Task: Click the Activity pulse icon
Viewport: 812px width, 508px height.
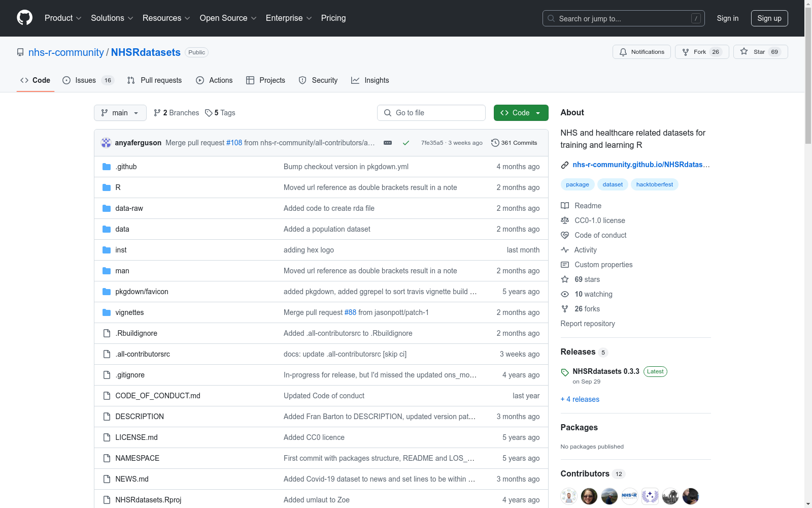Action: click(565, 250)
